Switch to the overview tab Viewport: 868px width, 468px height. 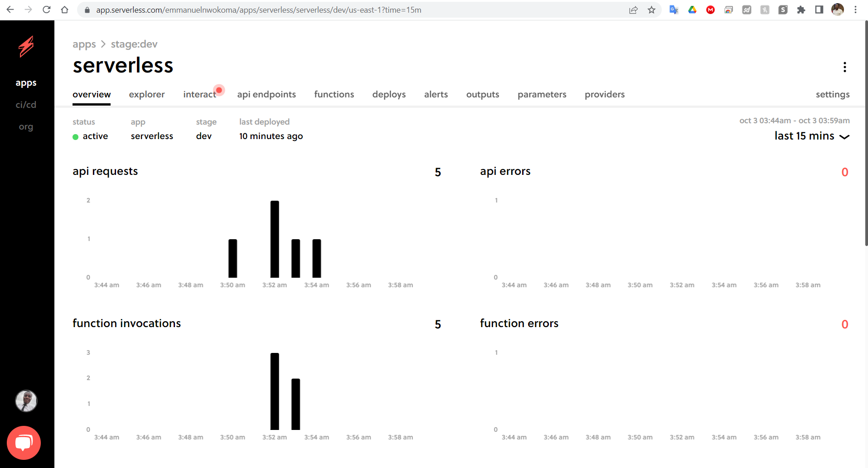coord(92,94)
